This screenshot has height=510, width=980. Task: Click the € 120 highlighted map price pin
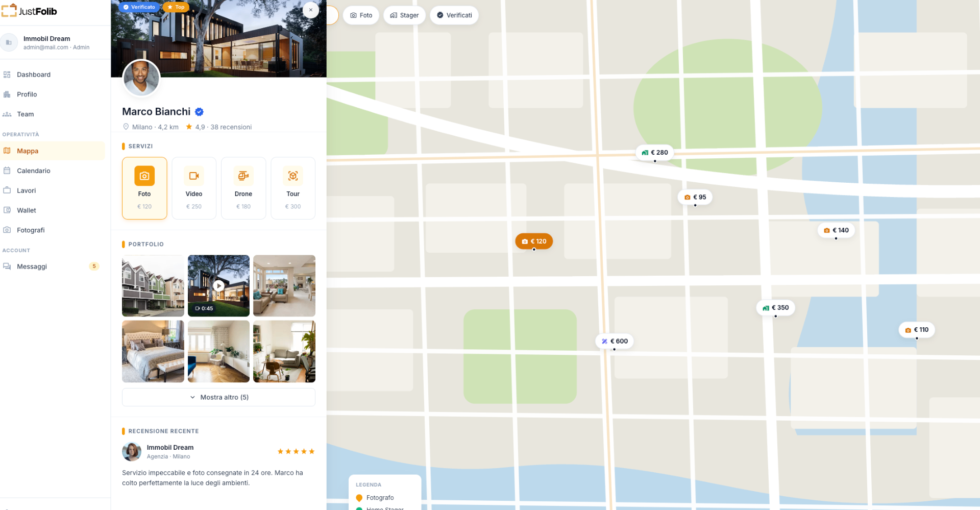(534, 241)
